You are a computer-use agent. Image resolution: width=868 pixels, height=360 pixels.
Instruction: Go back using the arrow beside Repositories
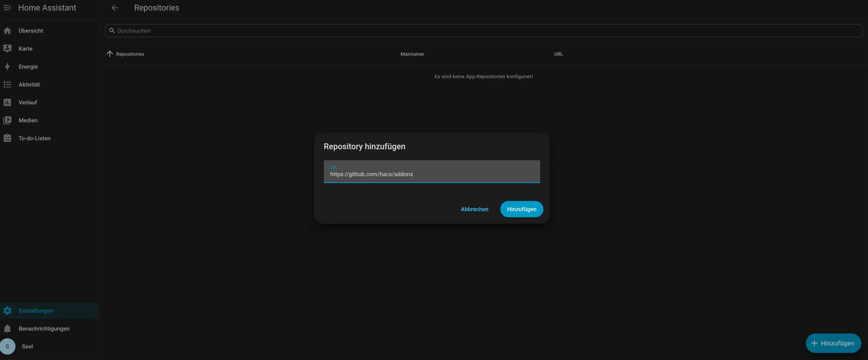click(114, 7)
